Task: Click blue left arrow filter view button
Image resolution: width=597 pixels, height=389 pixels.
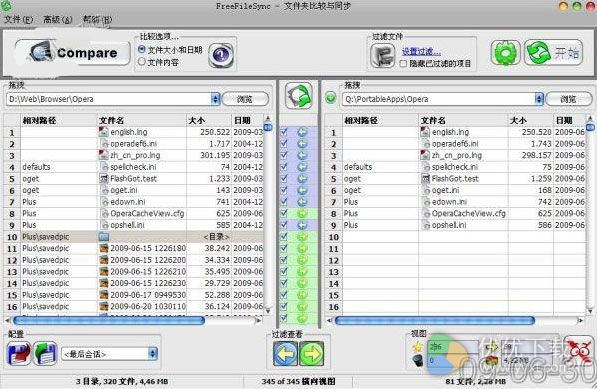Action: pos(285,354)
